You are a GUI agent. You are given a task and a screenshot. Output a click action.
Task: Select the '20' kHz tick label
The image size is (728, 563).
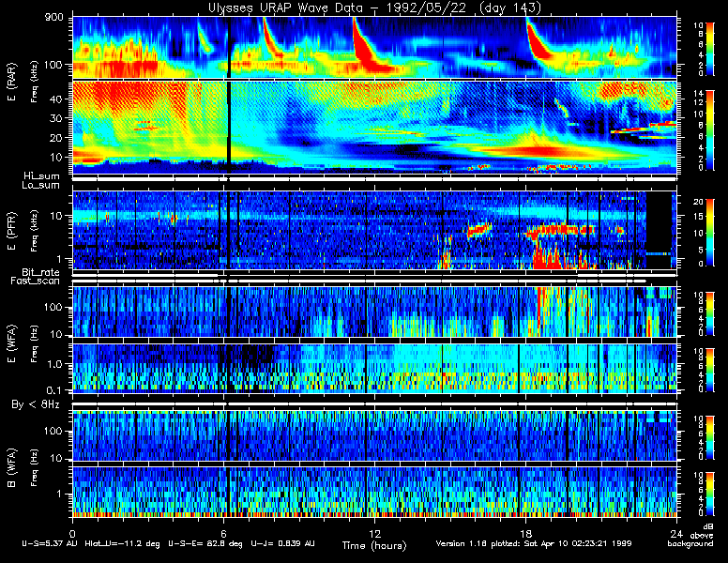[x=56, y=138]
